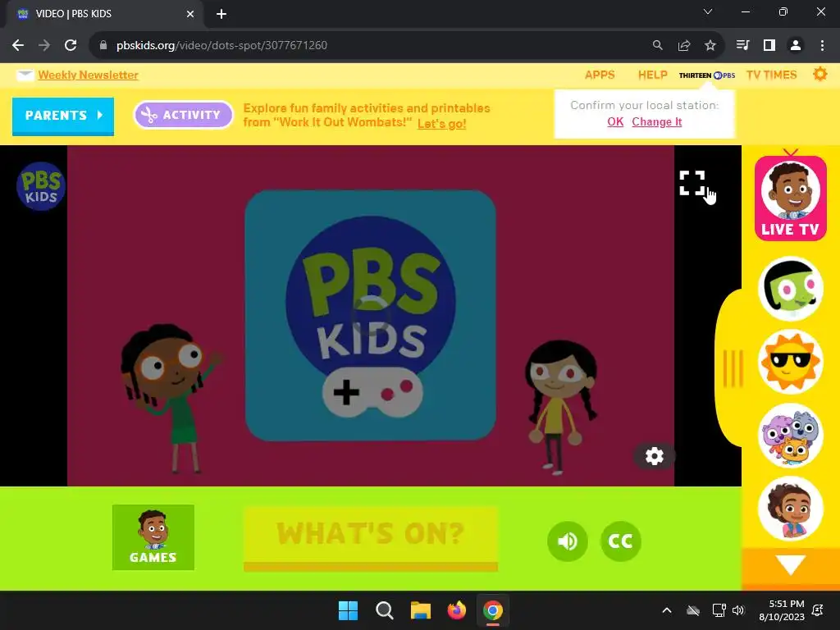Image resolution: width=840 pixels, height=630 pixels.
Task: Toggle closed captions CC button
Action: (621, 541)
